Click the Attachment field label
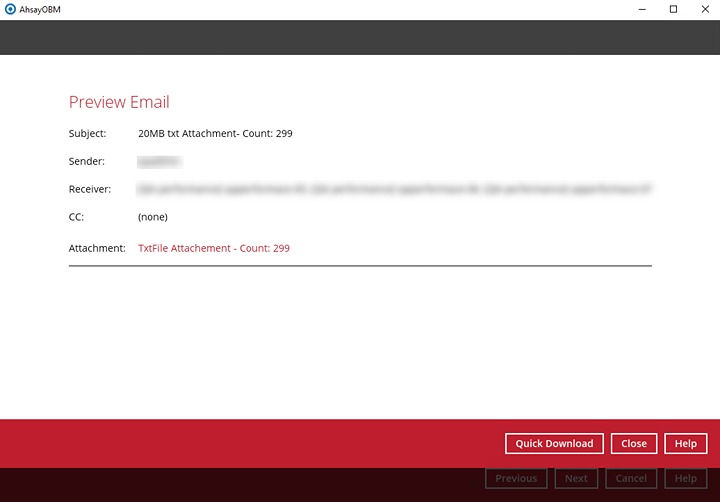The image size is (720, 502). [97, 248]
